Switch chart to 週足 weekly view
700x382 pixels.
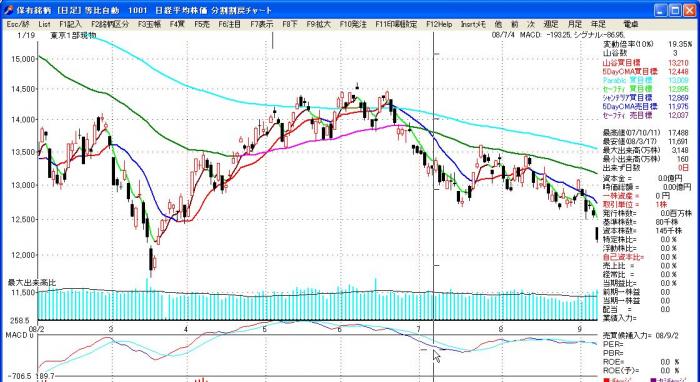[x=550, y=25]
